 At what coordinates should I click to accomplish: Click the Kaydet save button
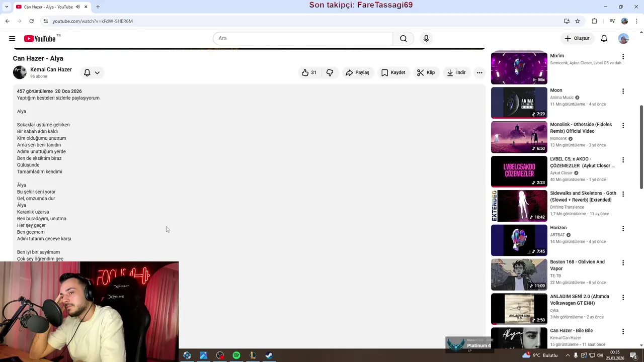[x=393, y=73]
